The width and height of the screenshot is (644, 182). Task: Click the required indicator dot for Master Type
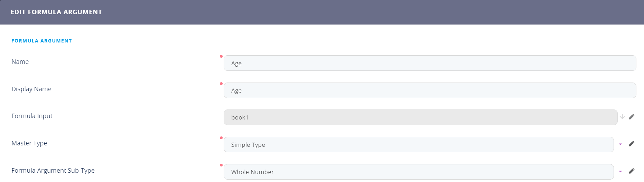point(221,138)
